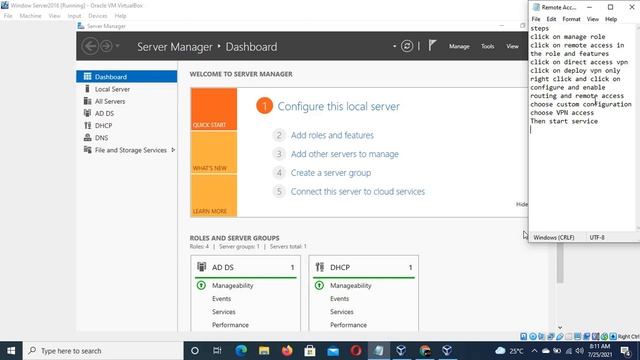
Task: Open Help menu in Notepad window
Action: (x=611, y=19)
